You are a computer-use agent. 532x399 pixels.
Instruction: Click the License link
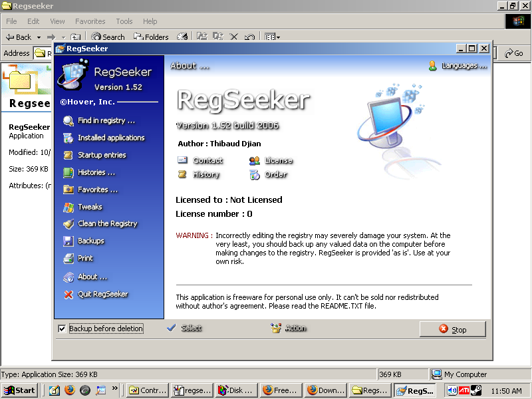pos(278,160)
